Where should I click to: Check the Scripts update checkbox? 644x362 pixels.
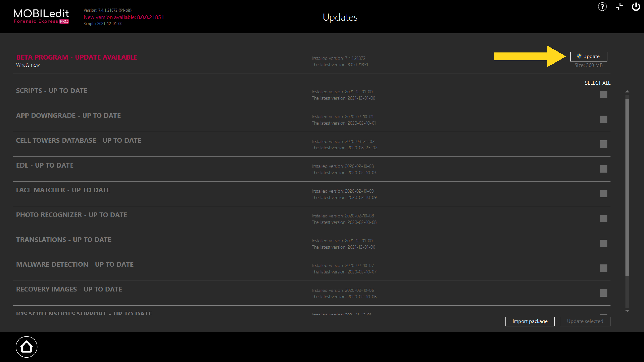604,94
